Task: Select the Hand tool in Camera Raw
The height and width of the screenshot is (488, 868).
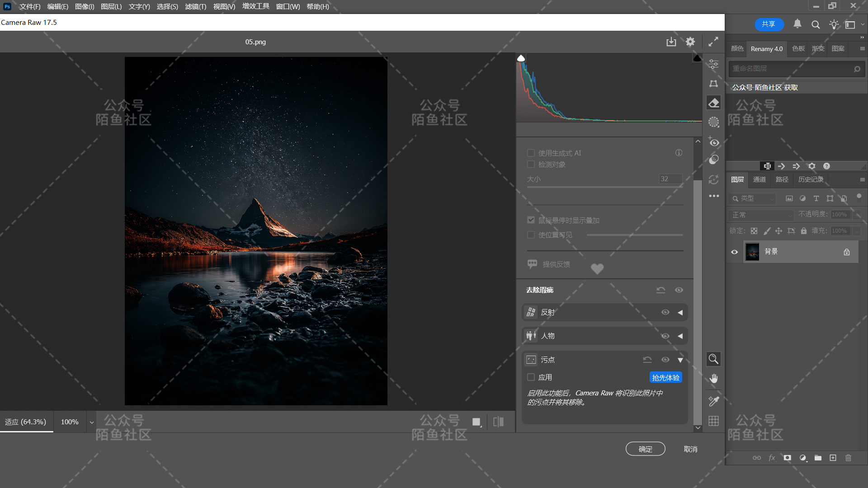Action: 713,379
